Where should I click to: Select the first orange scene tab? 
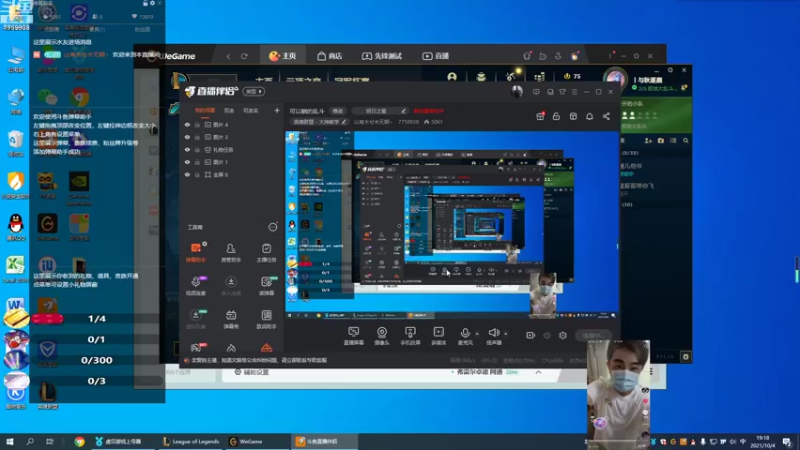point(205,110)
